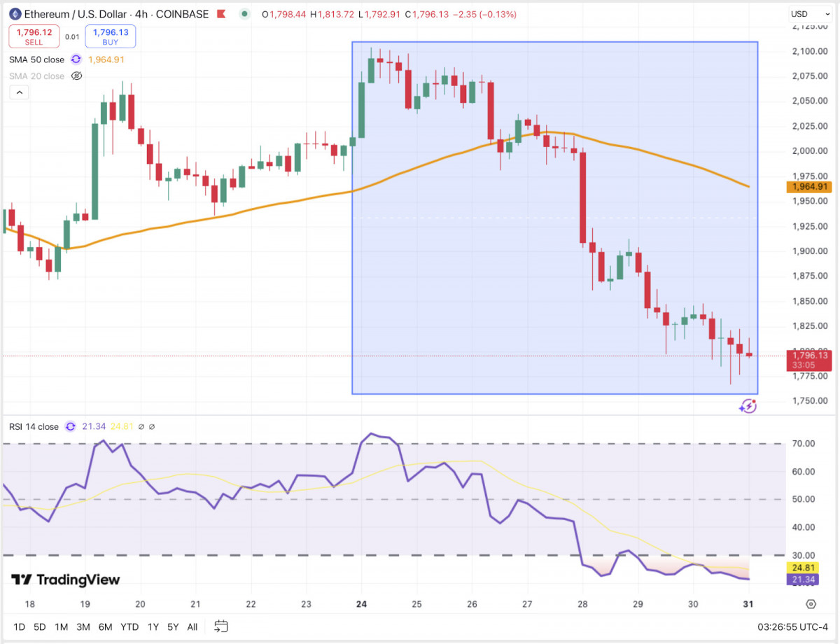The height and width of the screenshot is (644, 840).
Task: Select the 1Y time range
Action: click(153, 626)
